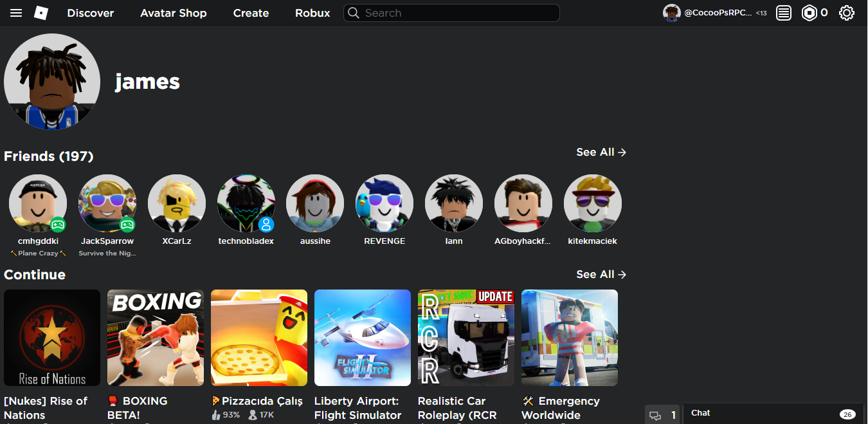Open Pizzacıda Çalış game thumbnail
The width and height of the screenshot is (868, 424).
259,338
